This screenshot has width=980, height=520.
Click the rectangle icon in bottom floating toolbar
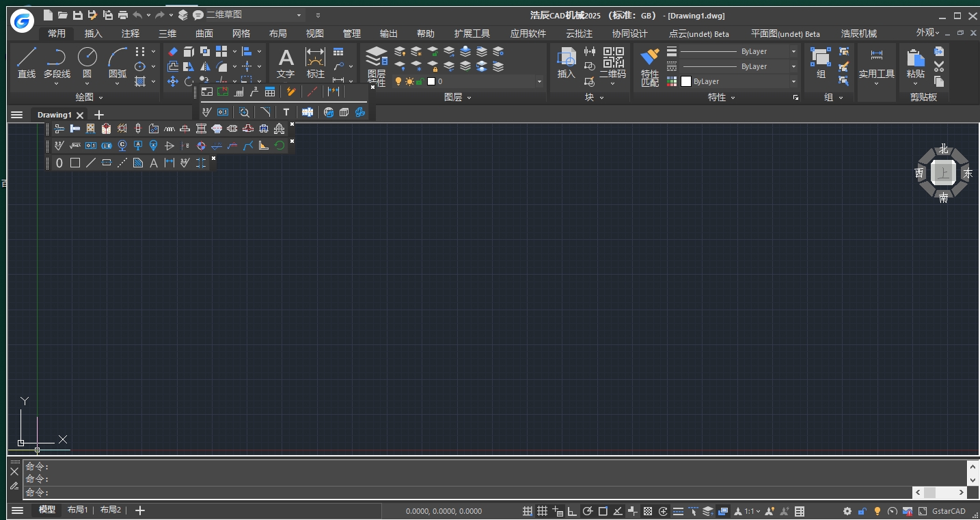pyautogui.click(x=75, y=163)
